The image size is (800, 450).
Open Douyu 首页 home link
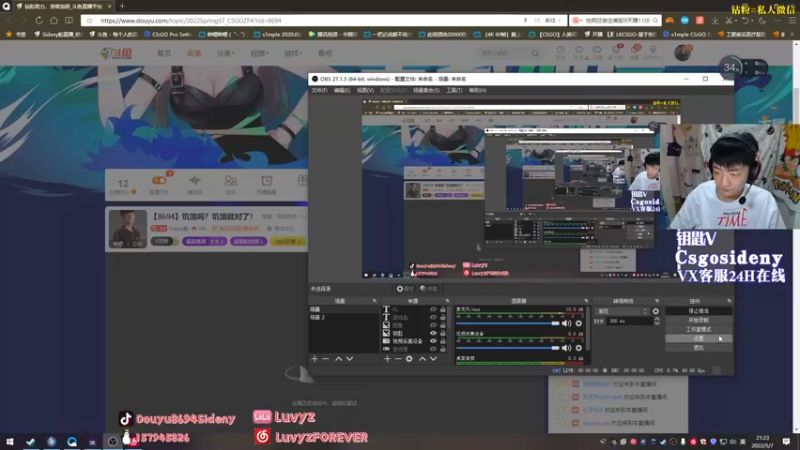[x=164, y=53]
